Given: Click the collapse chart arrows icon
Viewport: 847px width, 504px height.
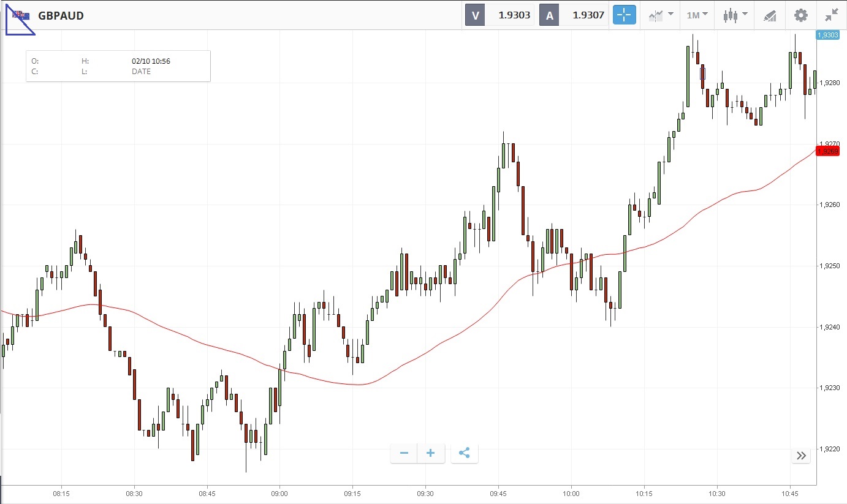Looking at the screenshot, I should tap(831, 15).
